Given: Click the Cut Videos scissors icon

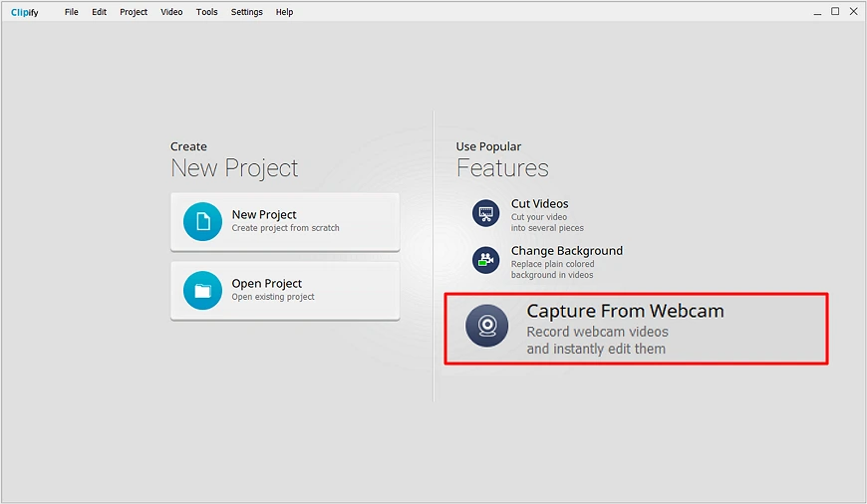Looking at the screenshot, I should (486, 213).
